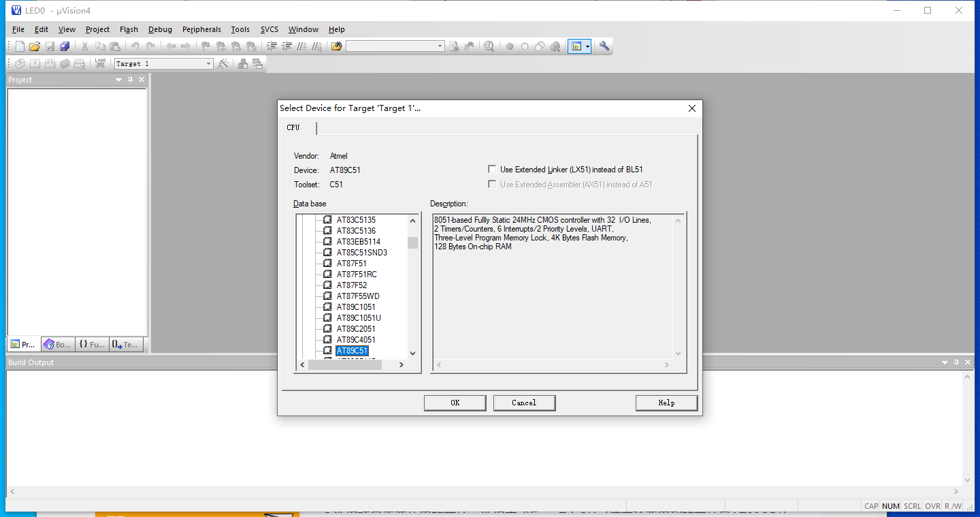980x517 pixels.
Task: Open the Target 1 dropdown
Action: click(x=209, y=63)
